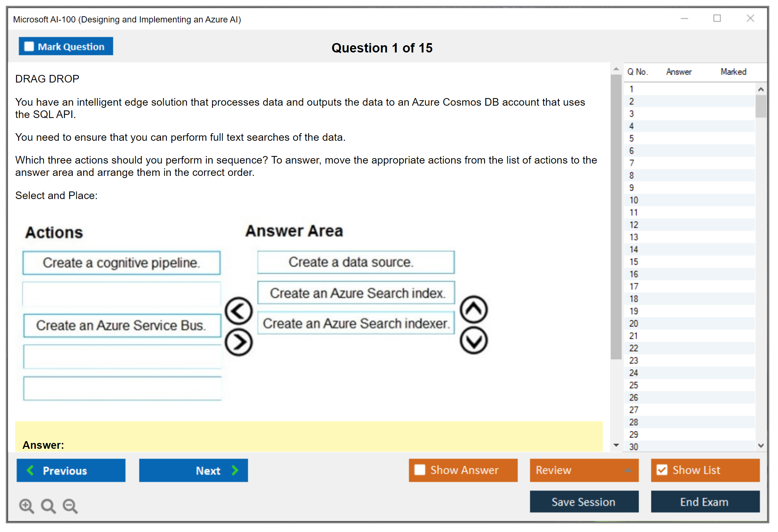The width and height of the screenshot is (778, 532).
Task: Click the zoom in magnifier icon
Action: click(26, 506)
